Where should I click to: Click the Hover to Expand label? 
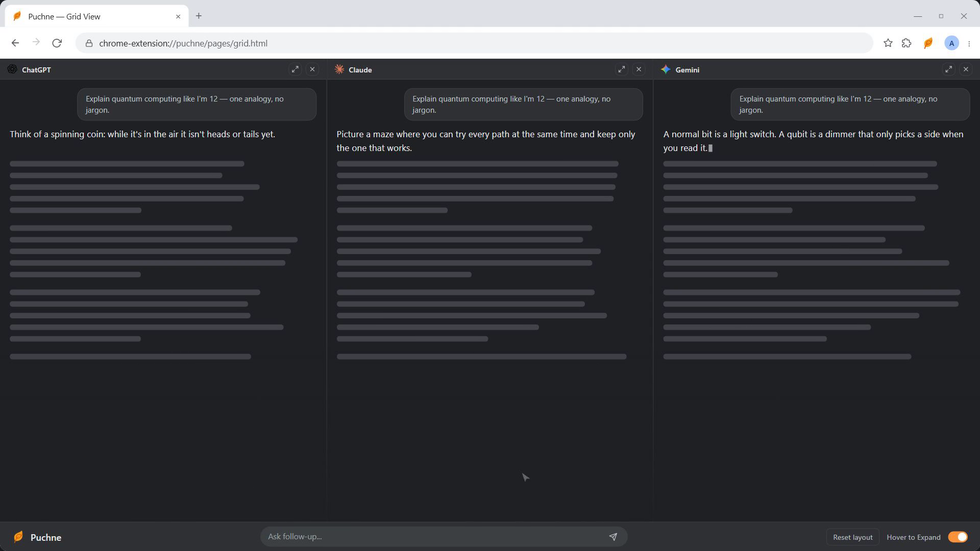(913, 537)
